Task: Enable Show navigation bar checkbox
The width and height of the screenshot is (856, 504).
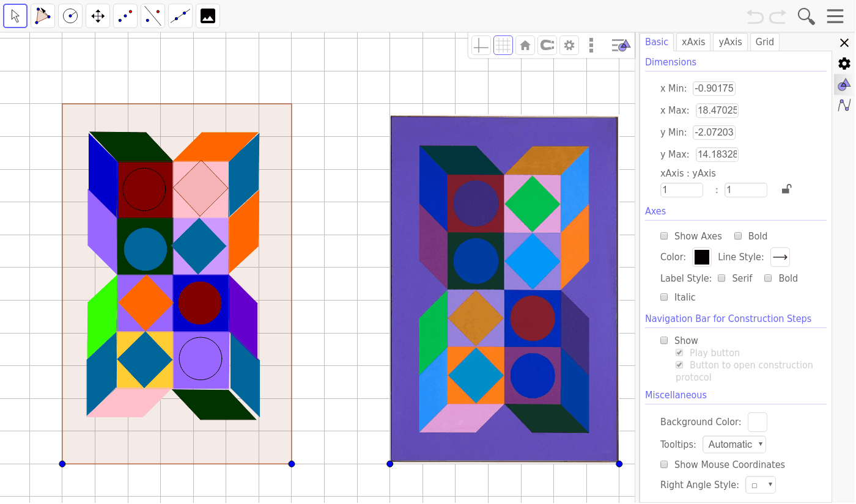Action: tap(664, 340)
